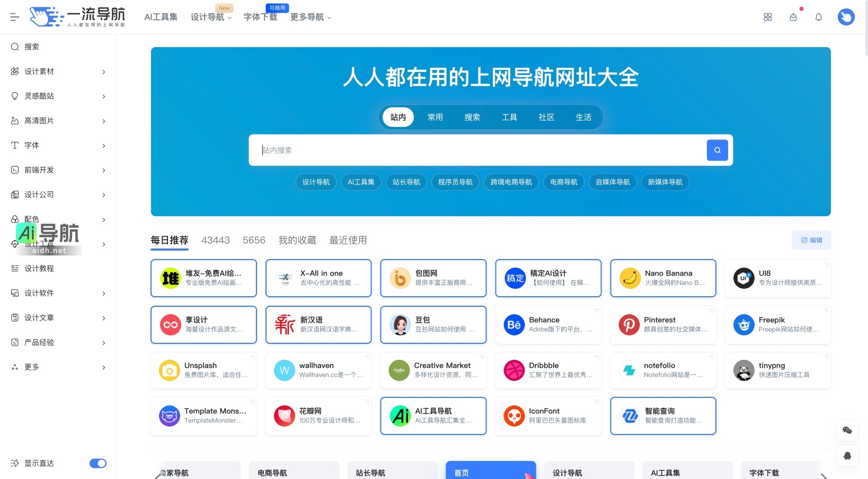Open the WeChat icon at bottom right

point(847,430)
